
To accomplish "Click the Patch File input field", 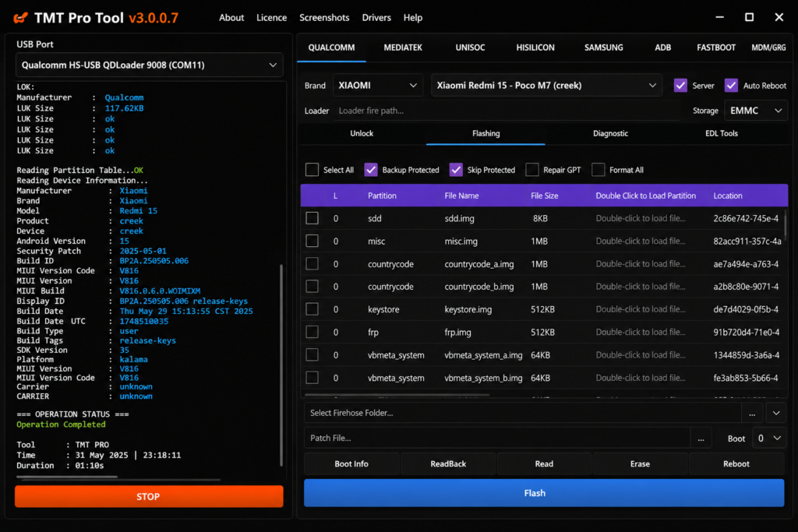I will 496,439.
